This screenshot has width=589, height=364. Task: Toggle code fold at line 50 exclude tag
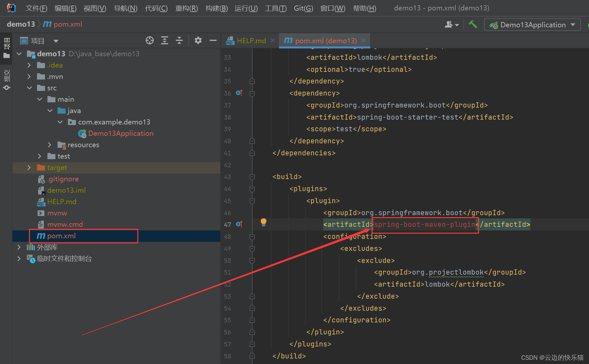(x=252, y=261)
